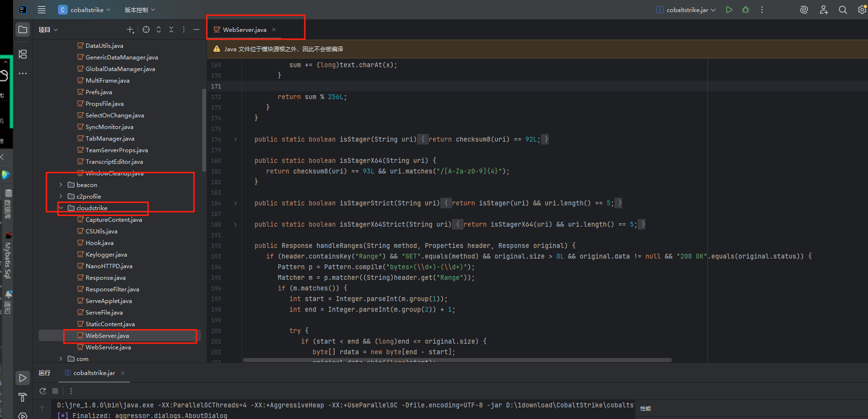The width and height of the screenshot is (868, 419).
Task: Hide the project panel with minus icon
Action: (196, 29)
